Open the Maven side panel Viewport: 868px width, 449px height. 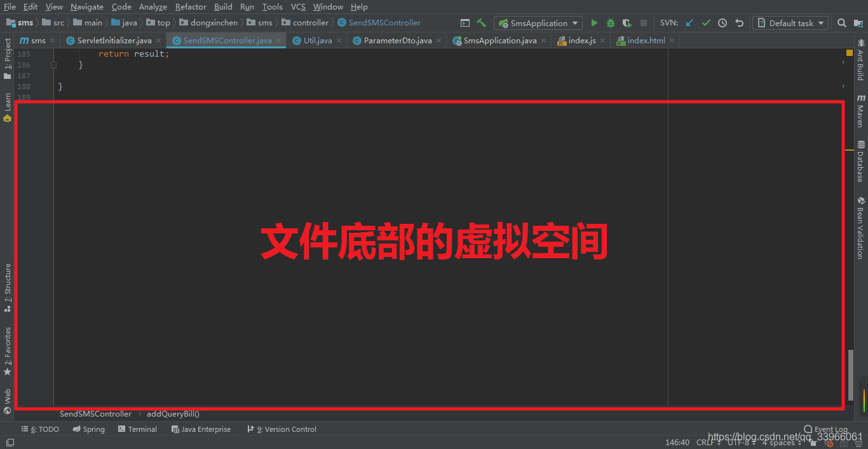tap(860, 111)
